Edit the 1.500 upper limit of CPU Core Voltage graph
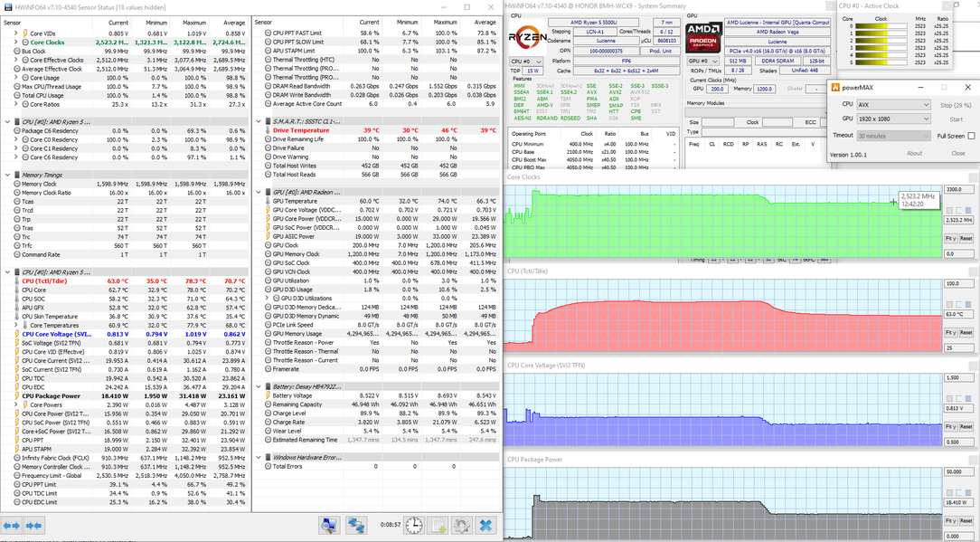 [x=958, y=377]
